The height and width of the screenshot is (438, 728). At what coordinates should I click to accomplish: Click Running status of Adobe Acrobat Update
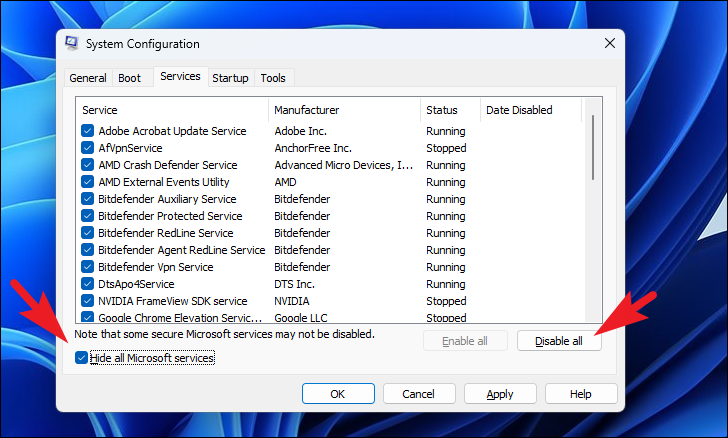pos(446,131)
